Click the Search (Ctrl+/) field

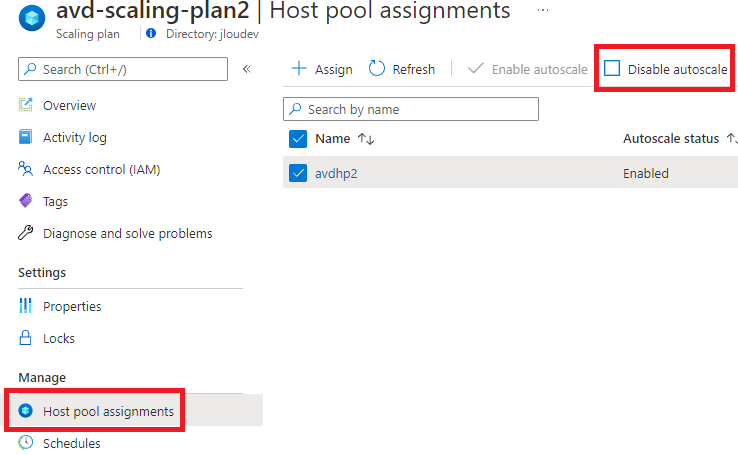pyautogui.click(x=123, y=69)
